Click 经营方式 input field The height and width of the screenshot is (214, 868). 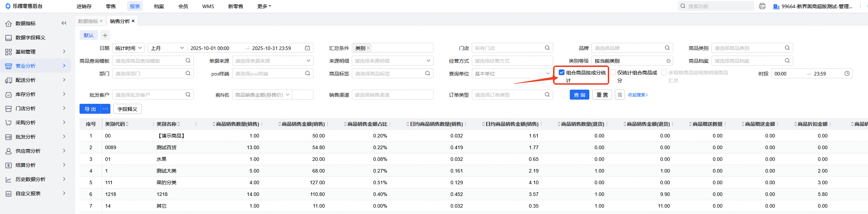point(512,61)
